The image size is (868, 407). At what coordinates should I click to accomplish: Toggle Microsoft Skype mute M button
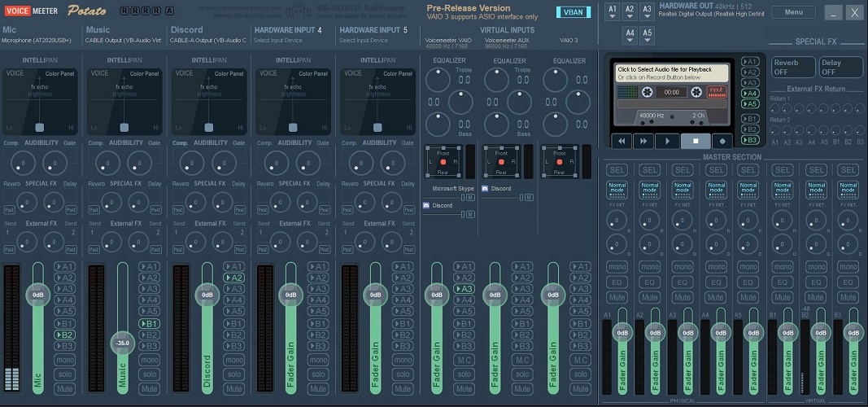(470, 197)
